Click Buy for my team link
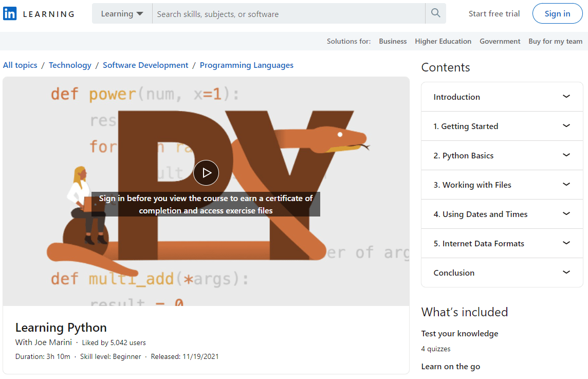Viewport: 588px width, 379px height. pyautogui.click(x=555, y=41)
